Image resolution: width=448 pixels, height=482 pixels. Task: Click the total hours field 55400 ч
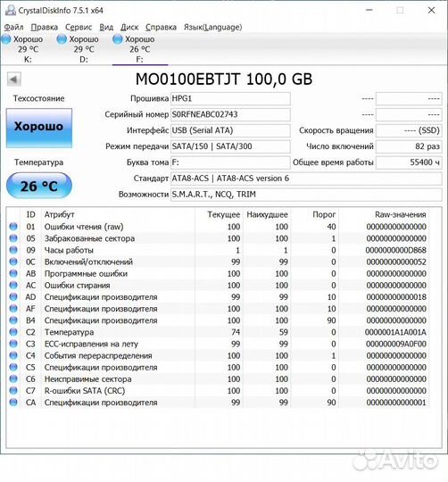(409, 162)
